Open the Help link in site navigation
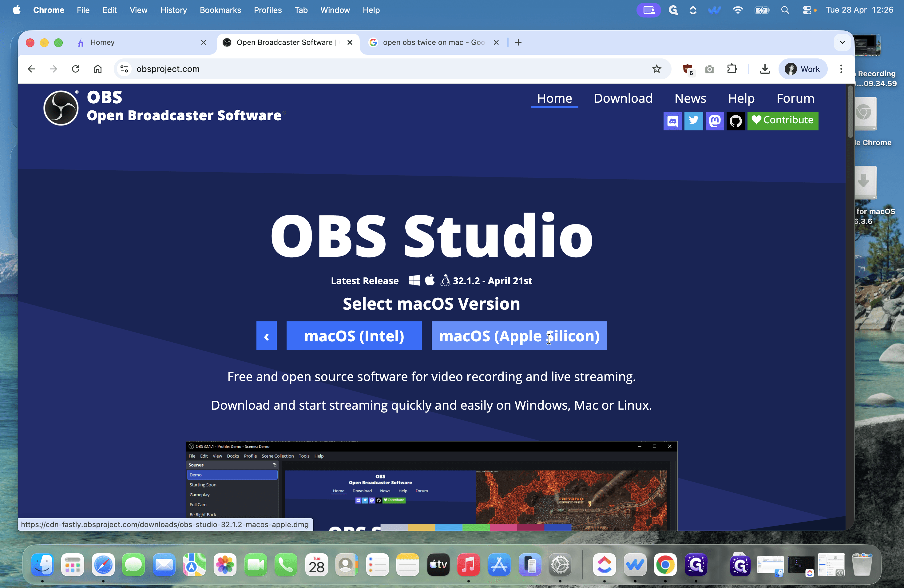904x588 pixels. click(741, 98)
